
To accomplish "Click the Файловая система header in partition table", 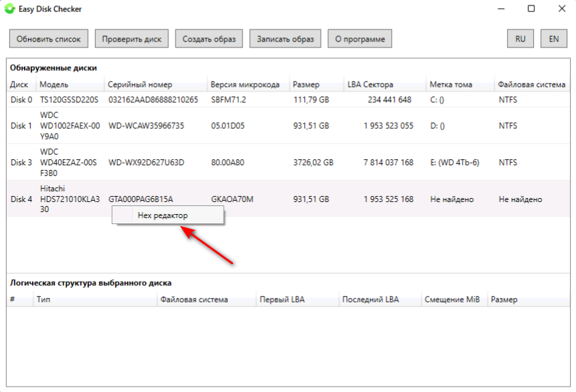I will tap(194, 300).
